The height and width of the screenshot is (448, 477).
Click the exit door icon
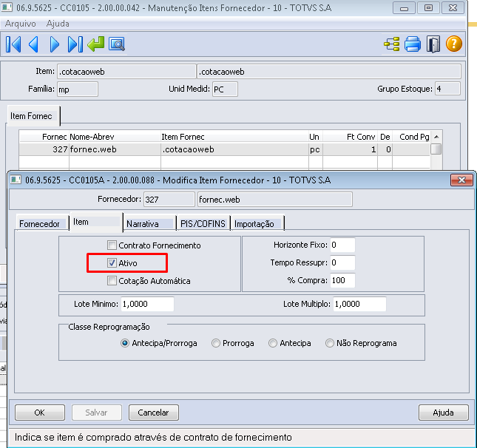click(433, 44)
